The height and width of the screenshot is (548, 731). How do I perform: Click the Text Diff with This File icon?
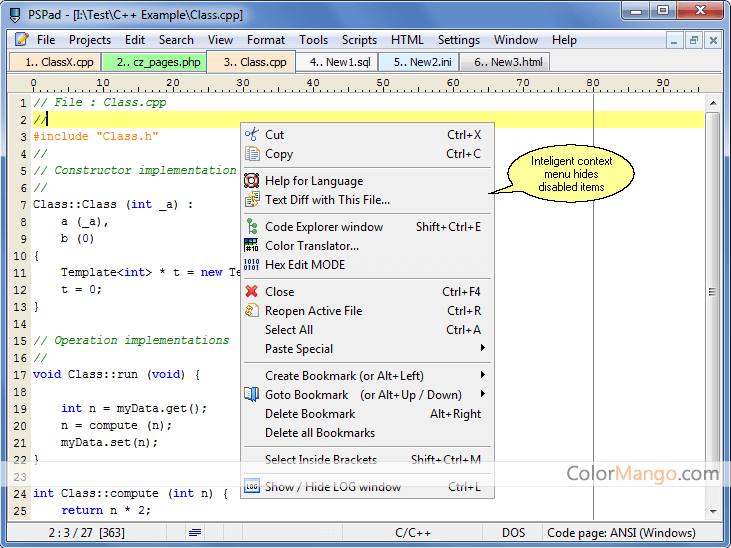point(252,200)
